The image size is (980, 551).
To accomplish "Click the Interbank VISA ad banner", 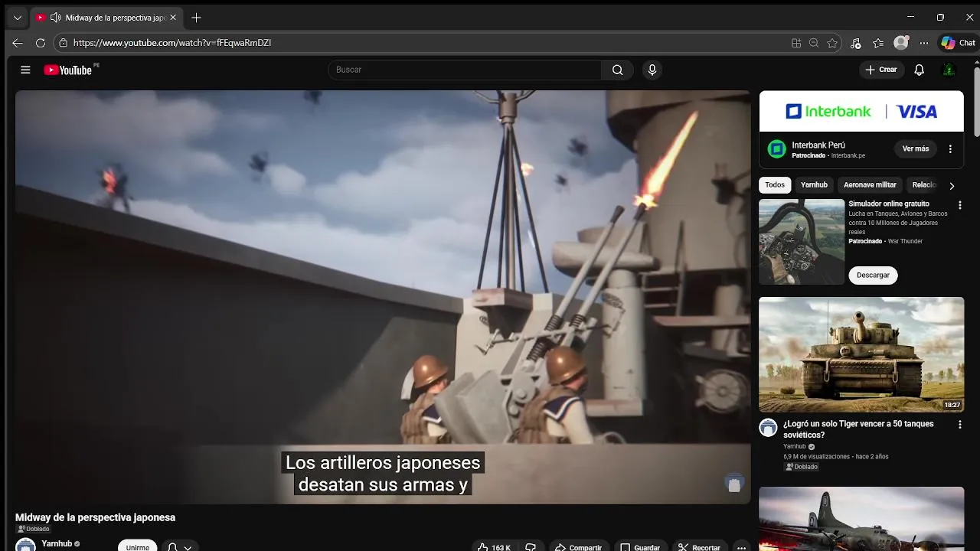I will tap(861, 112).
